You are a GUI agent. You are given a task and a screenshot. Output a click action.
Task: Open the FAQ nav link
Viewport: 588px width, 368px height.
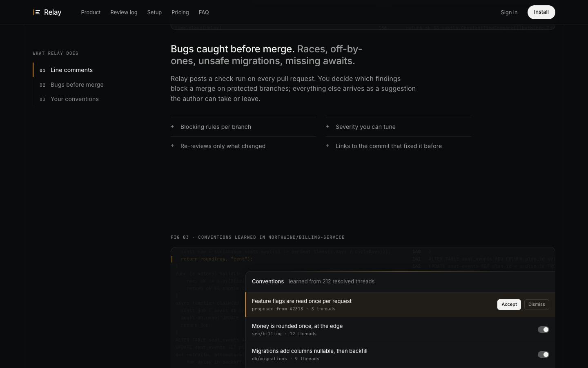(x=204, y=12)
